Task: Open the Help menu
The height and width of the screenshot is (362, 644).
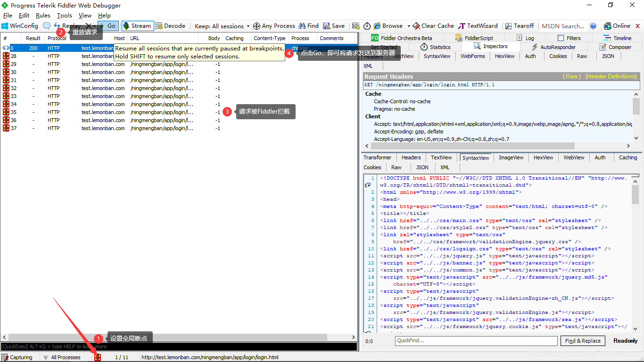Action: pos(104,16)
